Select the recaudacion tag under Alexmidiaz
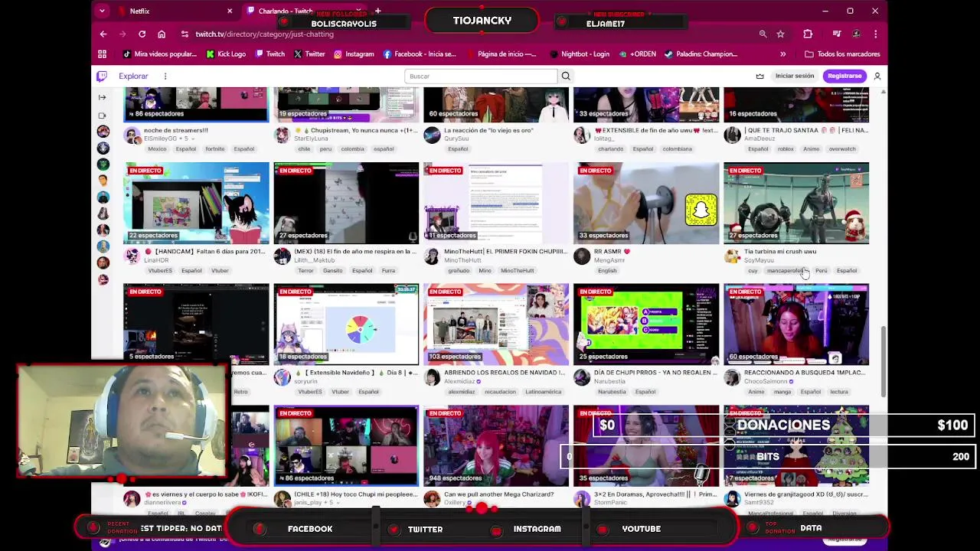Image resolution: width=980 pixels, height=551 pixels. 500,392
